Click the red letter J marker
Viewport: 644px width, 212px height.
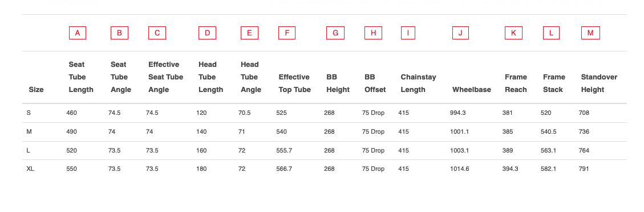coord(460,33)
